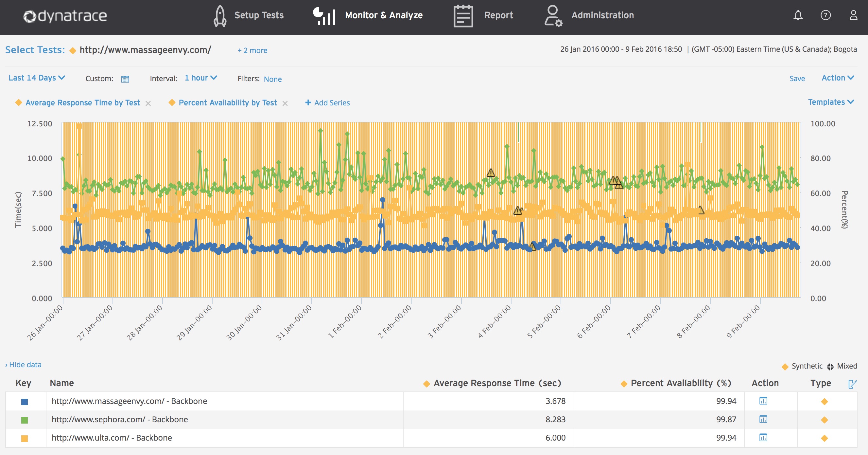Screen dimensions: 868x455
Task: Click response time value 6.000
Action: pyautogui.click(x=555, y=437)
